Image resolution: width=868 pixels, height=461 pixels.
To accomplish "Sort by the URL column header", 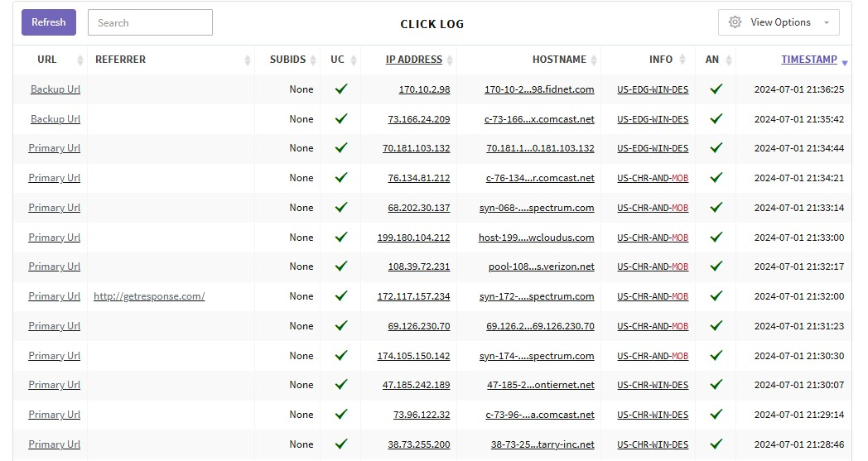I will pos(47,60).
